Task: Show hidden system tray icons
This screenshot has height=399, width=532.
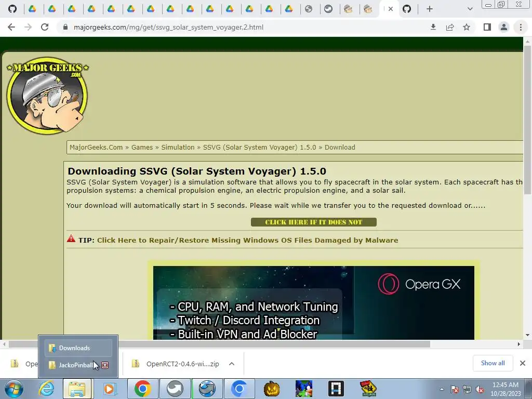Action: [x=442, y=390]
